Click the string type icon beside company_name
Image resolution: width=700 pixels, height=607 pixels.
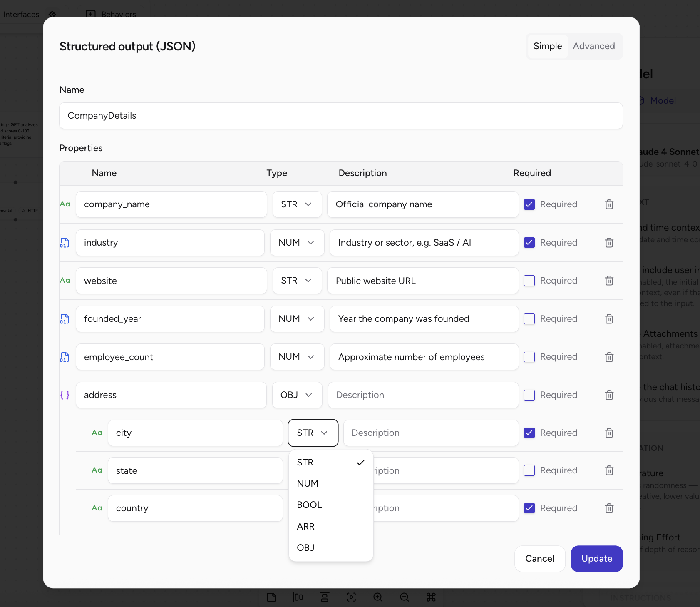pos(65,204)
